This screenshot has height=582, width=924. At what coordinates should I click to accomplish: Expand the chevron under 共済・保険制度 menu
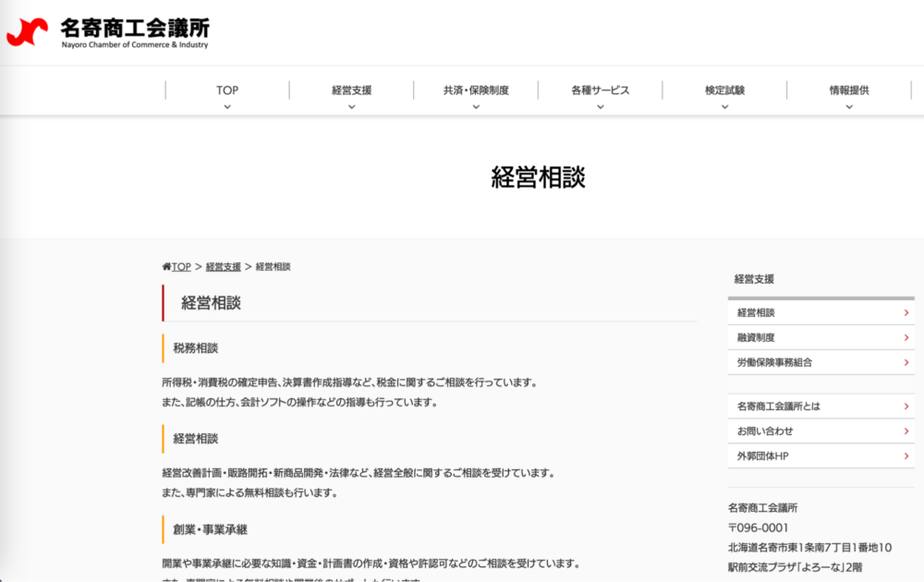click(476, 106)
